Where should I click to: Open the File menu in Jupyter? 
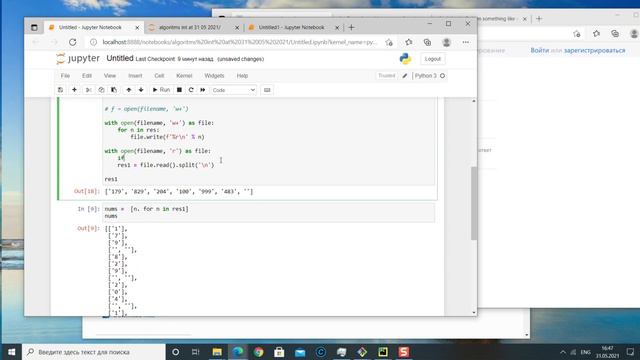click(x=65, y=76)
